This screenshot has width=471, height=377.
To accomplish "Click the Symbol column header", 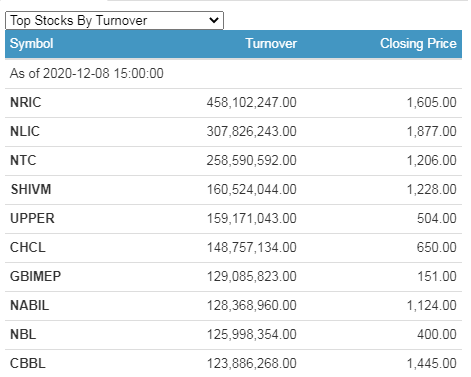I will click(32, 44).
